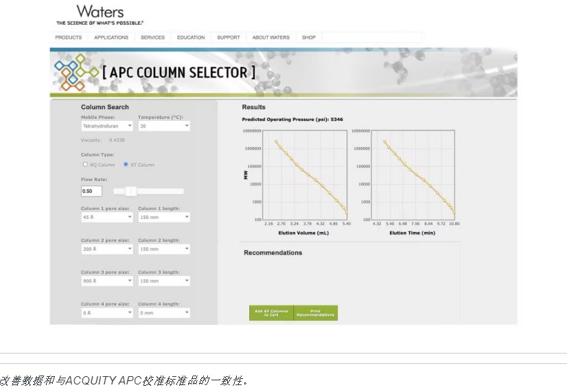Open the PRODUCTS menu

[x=68, y=38]
